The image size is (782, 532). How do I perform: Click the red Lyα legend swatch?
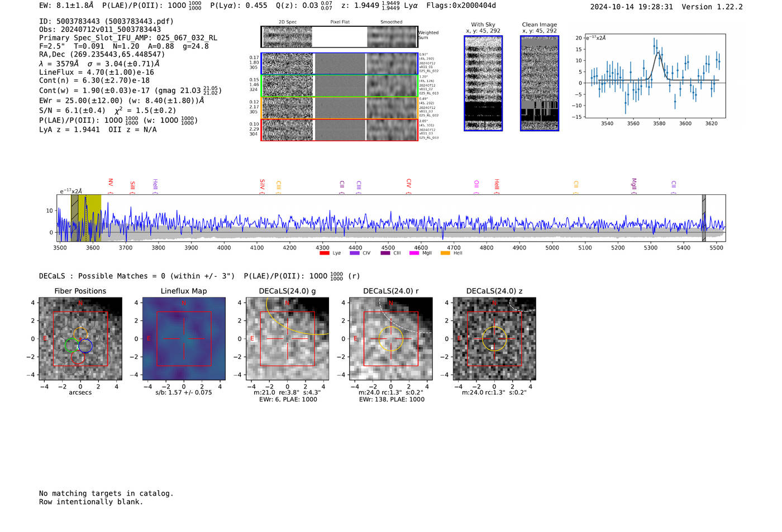pos(325,253)
